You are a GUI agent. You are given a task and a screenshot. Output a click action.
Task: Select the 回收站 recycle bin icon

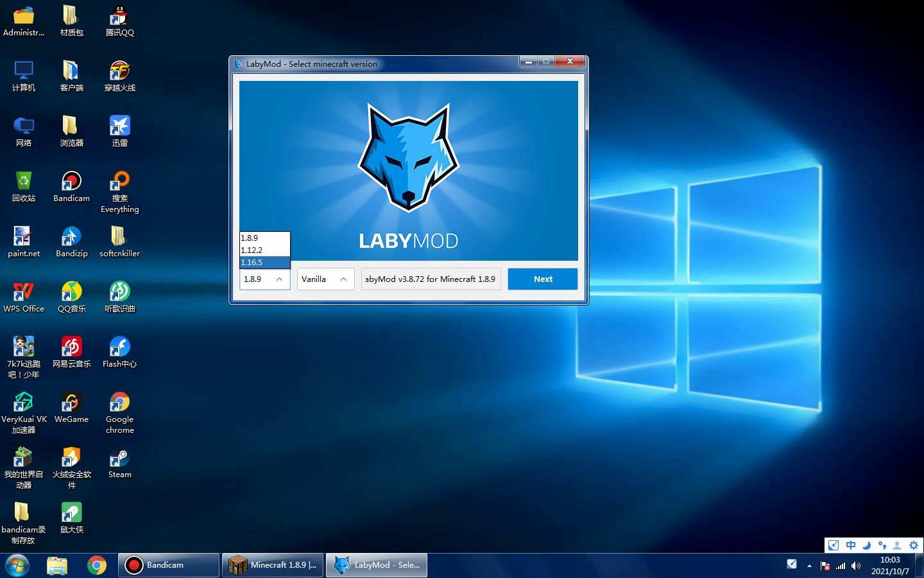(x=24, y=187)
